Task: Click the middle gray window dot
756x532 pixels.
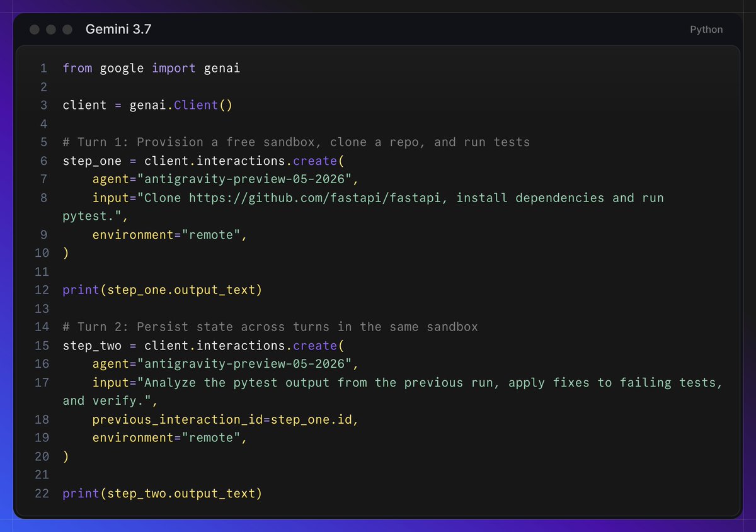Action: point(50,30)
